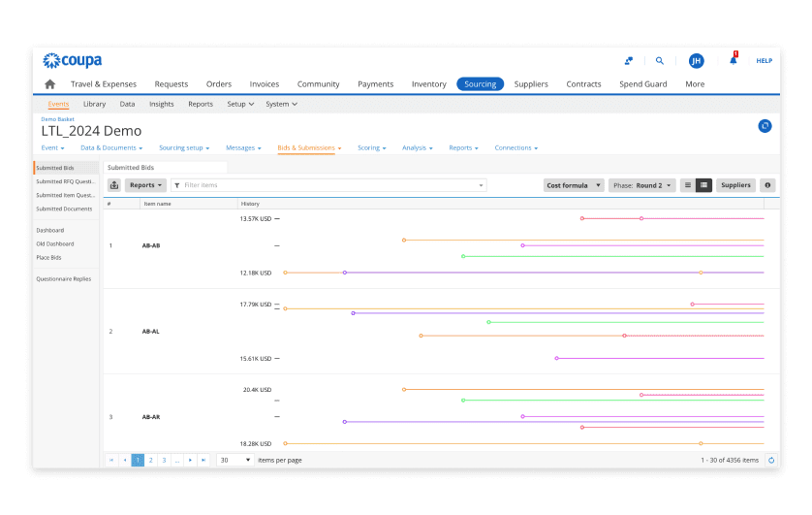Image resolution: width=812 pixels, height=515 pixels.
Task: Open the Connections menu
Action: coord(515,147)
